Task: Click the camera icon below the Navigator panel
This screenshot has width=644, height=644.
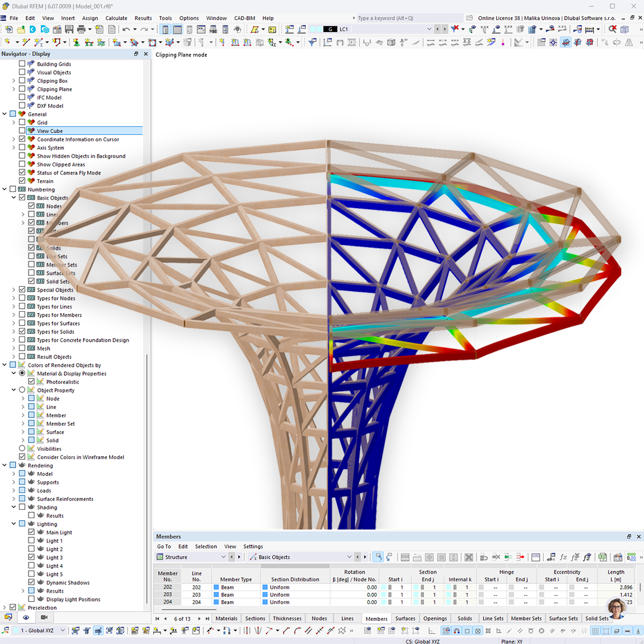Action: click(x=45, y=617)
